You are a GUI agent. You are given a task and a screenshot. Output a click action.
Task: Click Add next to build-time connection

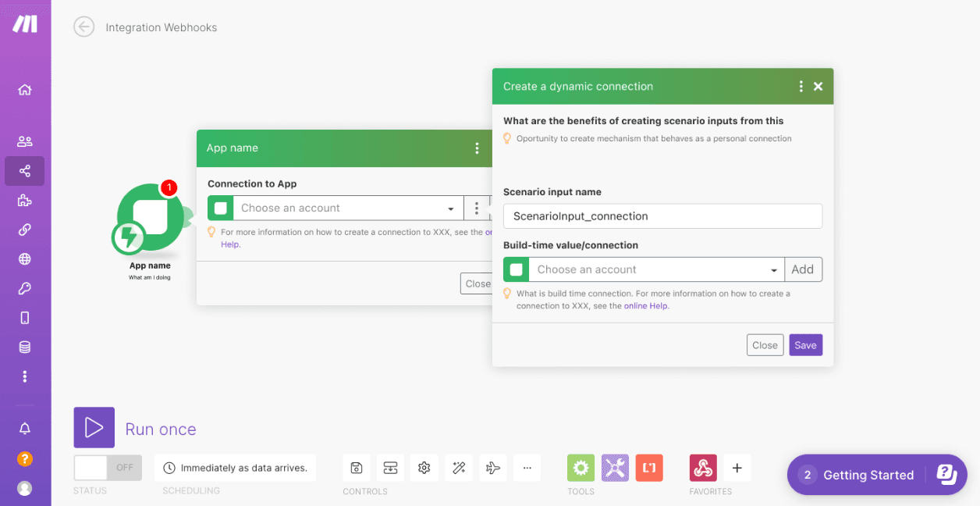802,269
